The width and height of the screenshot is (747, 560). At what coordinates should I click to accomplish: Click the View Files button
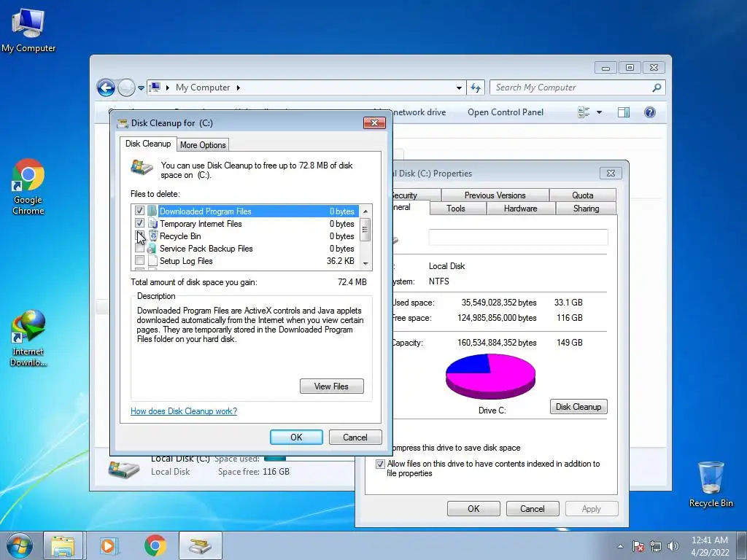[332, 386]
